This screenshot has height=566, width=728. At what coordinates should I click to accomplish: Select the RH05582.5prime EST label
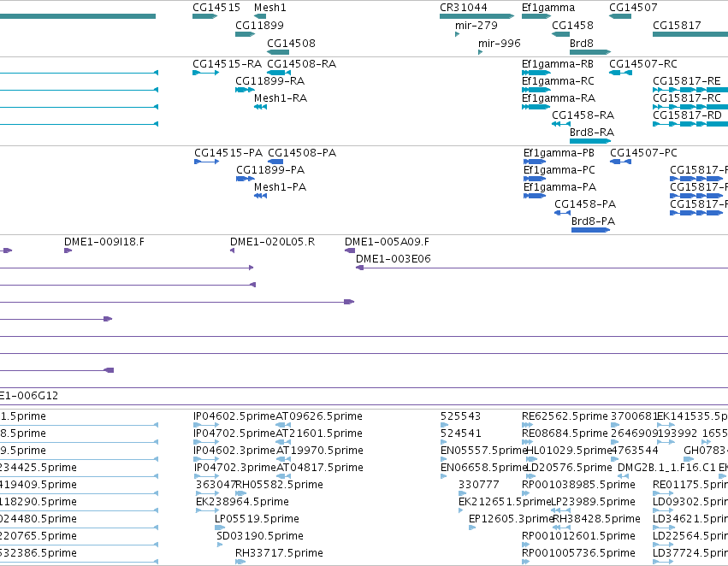(280, 485)
